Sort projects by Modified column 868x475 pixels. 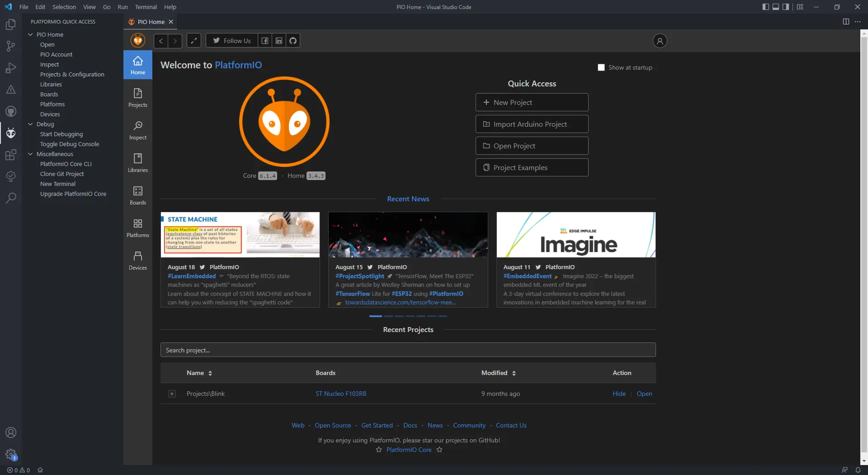coord(498,373)
